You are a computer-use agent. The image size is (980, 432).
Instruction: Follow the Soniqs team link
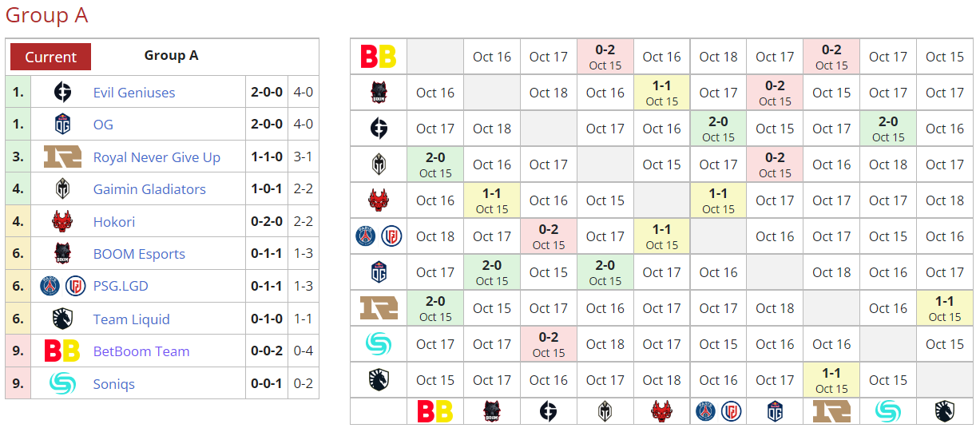[114, 384]
